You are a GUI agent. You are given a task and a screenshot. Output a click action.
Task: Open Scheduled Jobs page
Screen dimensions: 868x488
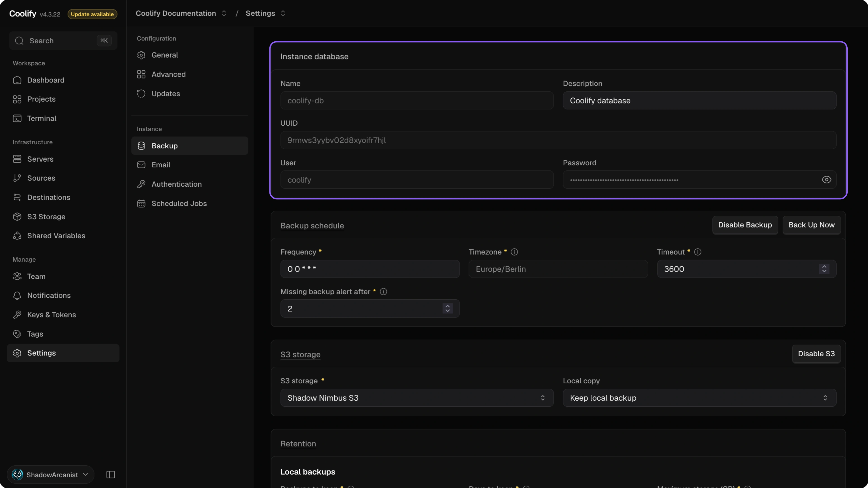point(190,203)
